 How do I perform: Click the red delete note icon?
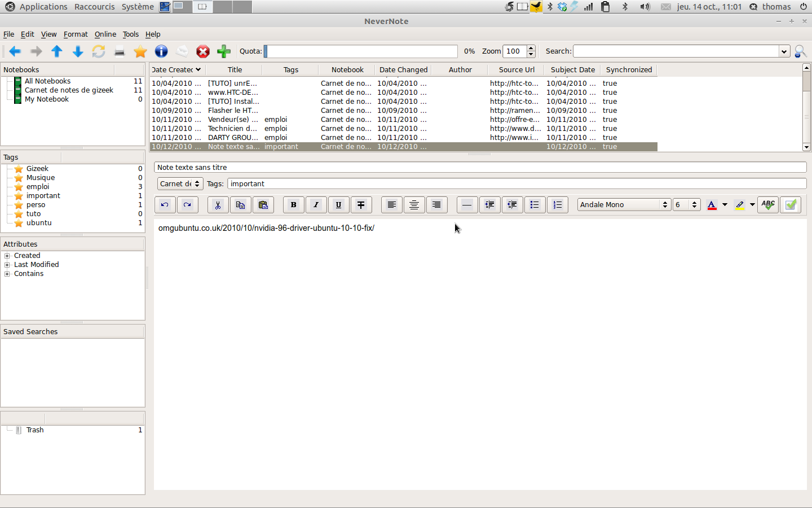pos(203,51)
